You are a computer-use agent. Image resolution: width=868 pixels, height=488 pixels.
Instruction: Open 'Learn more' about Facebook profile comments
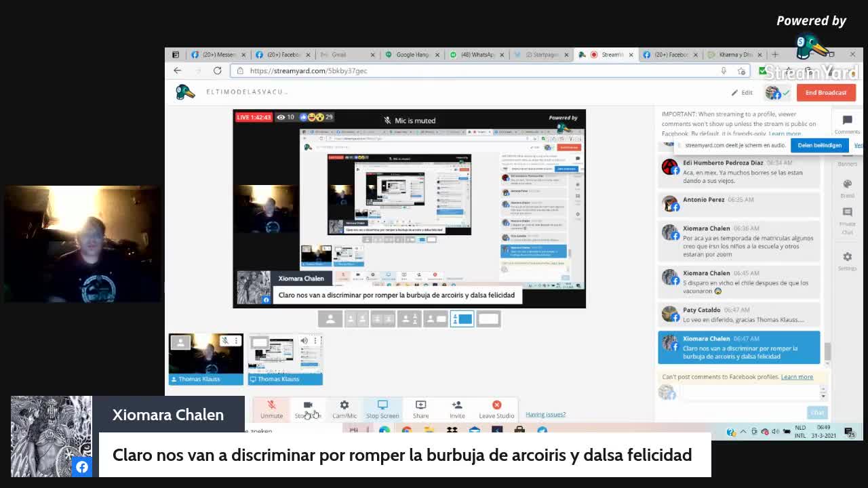[797, 377]
